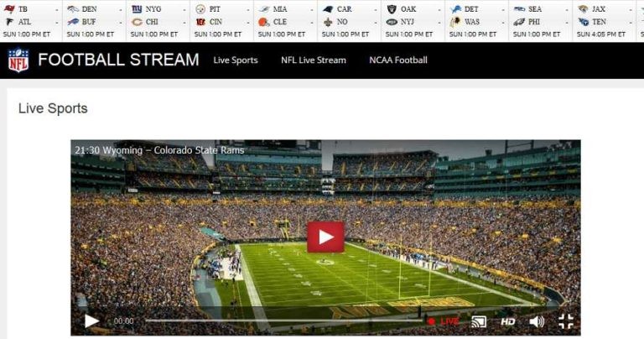Start video with the red center play button
The image size is (644, 339).
[x=325, y=237]
